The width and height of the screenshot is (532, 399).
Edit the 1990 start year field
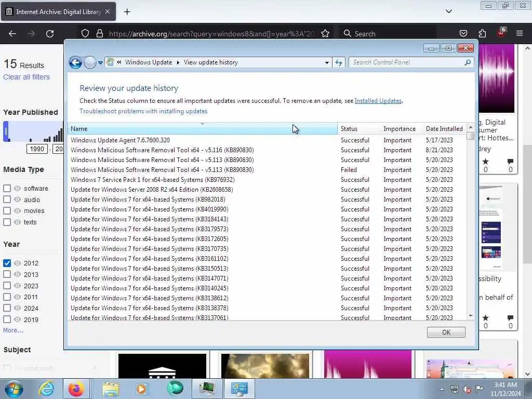(x=37, y=149)
